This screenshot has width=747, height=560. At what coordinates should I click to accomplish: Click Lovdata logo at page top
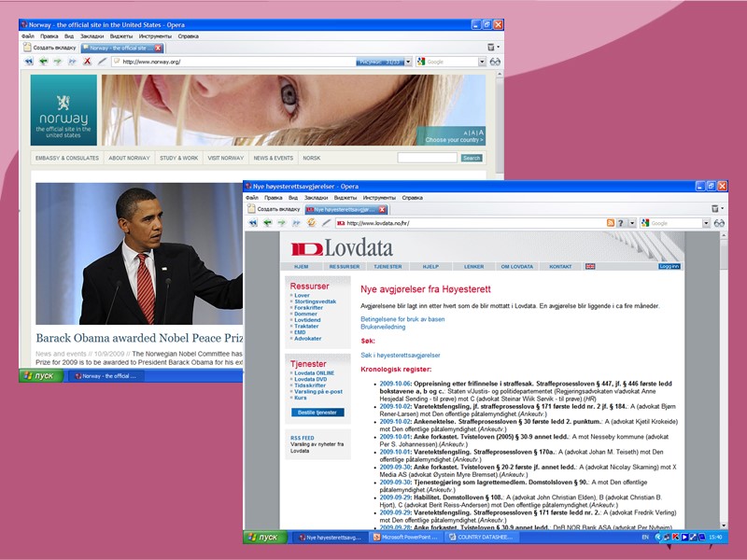pos(342,247)
